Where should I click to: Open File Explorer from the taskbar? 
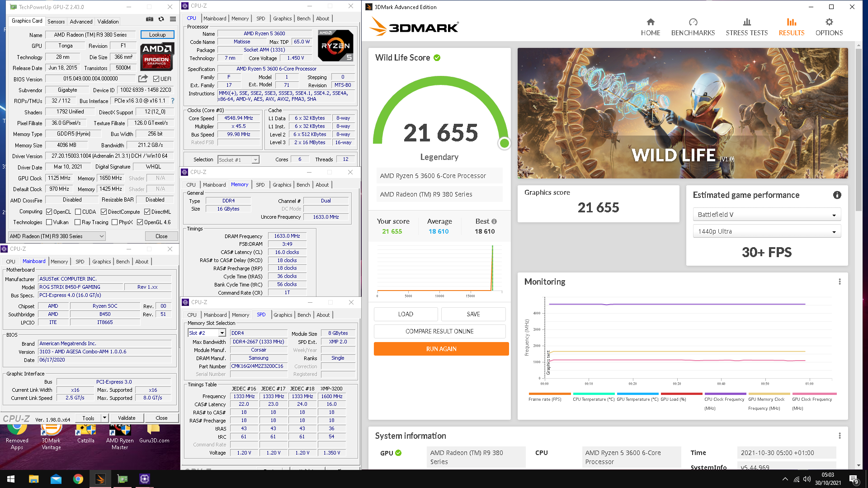[x=34, y=479]
